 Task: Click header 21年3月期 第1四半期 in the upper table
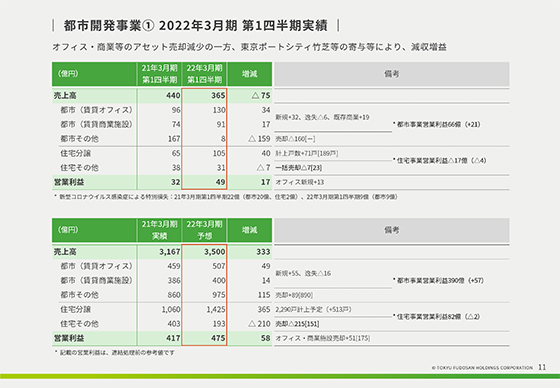[x=159, y=74]
